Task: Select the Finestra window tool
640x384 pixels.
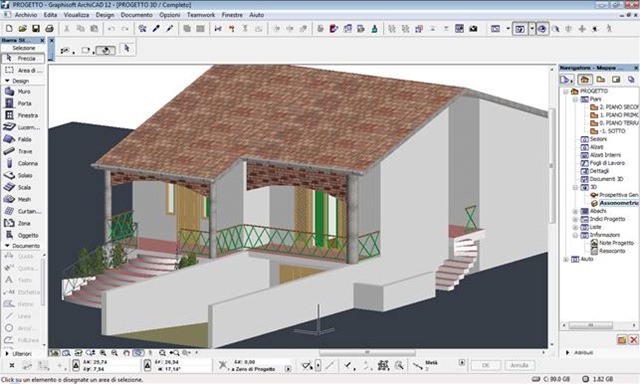Action: [x=23, y=115]
